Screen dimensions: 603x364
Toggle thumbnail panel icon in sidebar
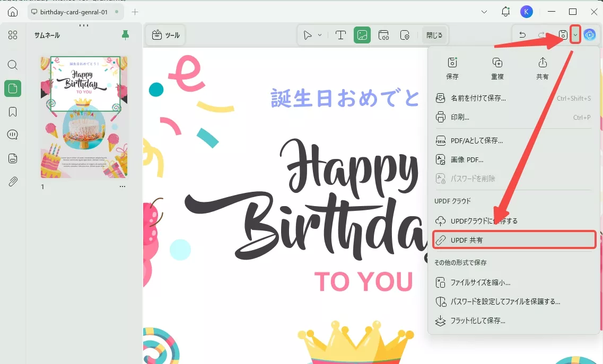pyautogui.click(x=13, y=88)
